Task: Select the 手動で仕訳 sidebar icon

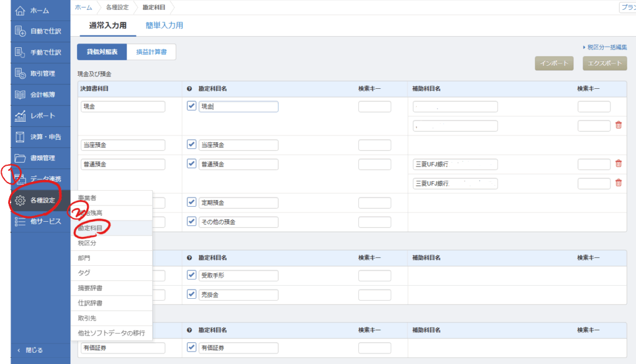Action: pyautogui.click(x=20, y=52)
